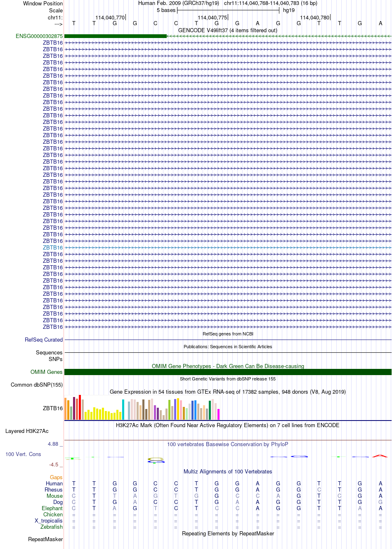Click the ZBTB16 label beside the expression chart

(x=53, y=409)
